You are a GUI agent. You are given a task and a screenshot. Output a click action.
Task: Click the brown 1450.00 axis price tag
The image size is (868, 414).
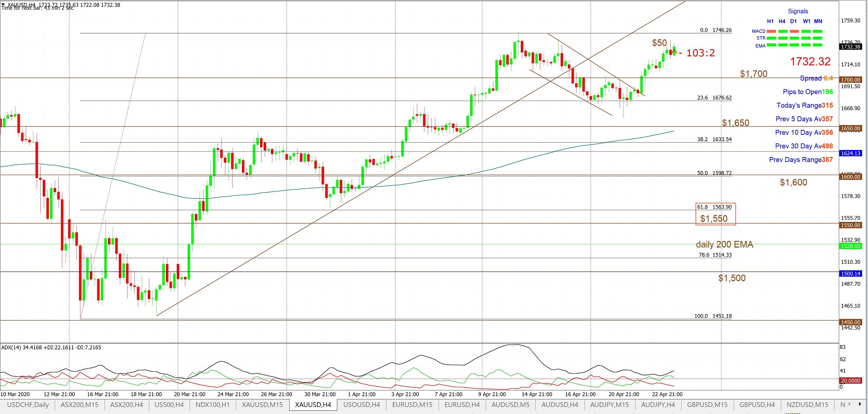tap(850, 322)
